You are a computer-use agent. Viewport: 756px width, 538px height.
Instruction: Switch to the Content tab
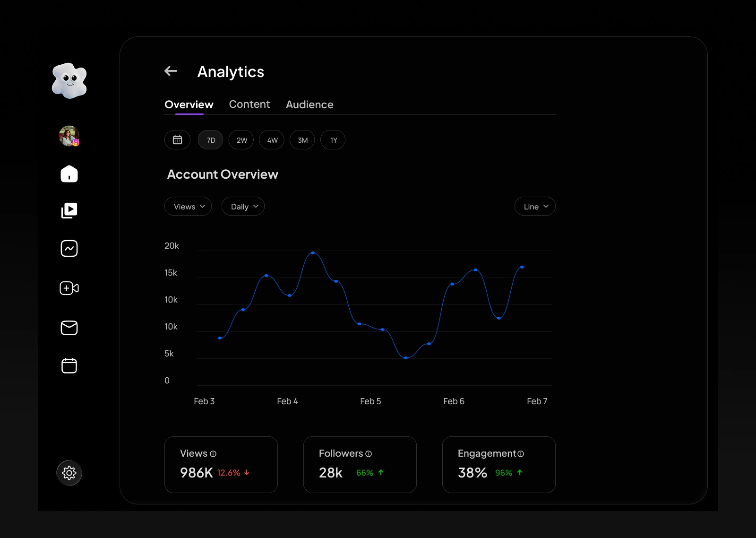249,104
